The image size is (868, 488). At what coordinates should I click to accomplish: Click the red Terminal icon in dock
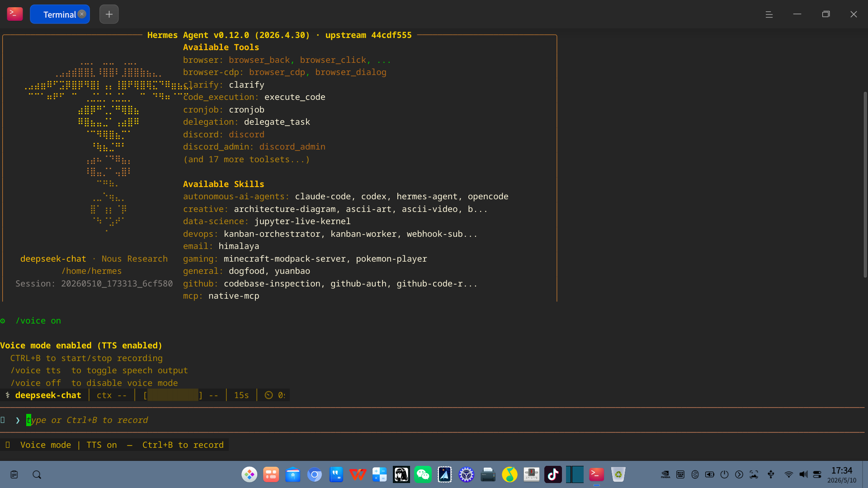click(x=596, y=474)
